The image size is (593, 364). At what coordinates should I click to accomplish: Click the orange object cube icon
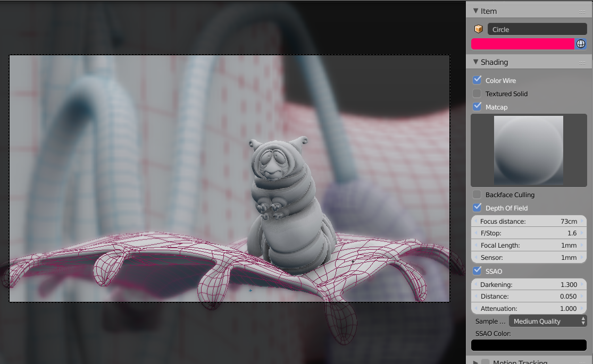pos(479,29)
